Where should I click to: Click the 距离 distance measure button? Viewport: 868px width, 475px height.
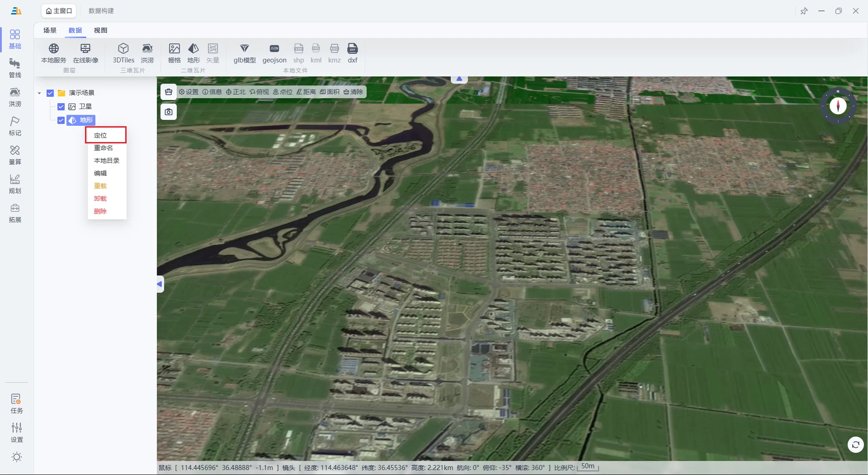tap(306, 92)
